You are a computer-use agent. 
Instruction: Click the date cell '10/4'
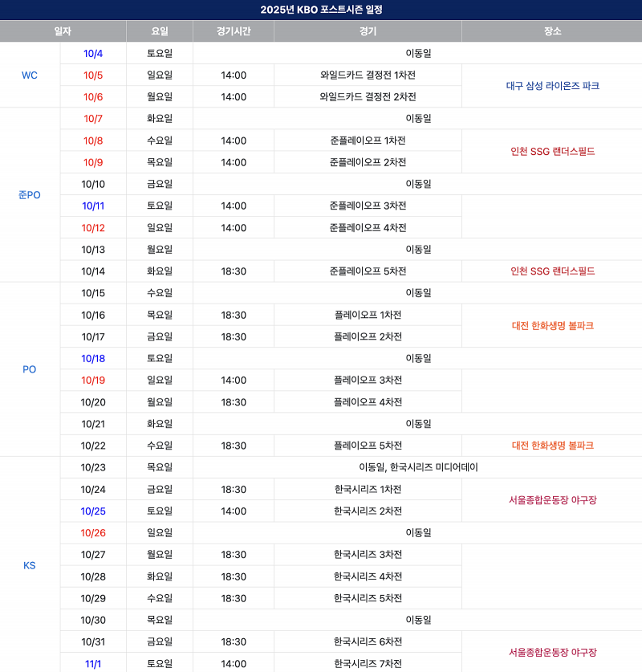[93, 54]
